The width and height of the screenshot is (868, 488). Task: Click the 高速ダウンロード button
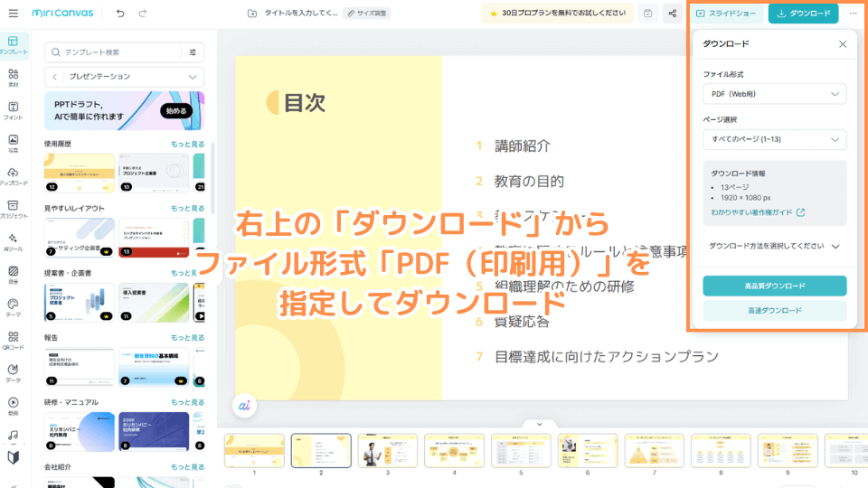click(x=775, y=310)
